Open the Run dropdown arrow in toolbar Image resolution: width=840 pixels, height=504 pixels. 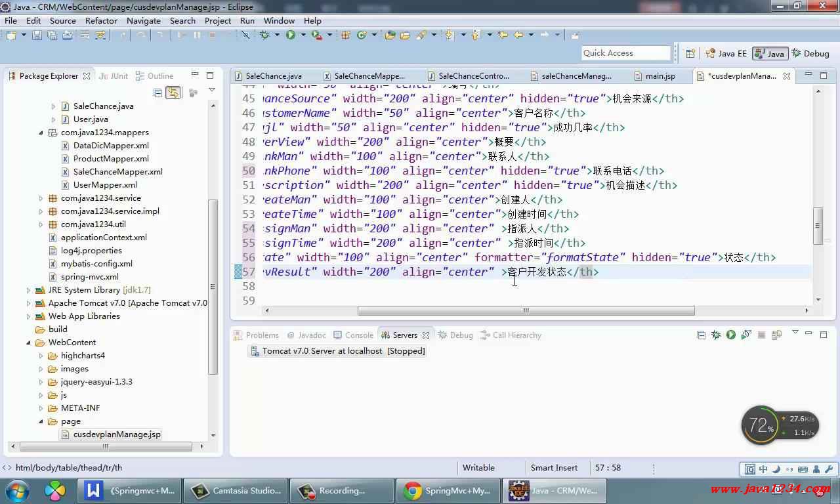(x=303, y=35)
